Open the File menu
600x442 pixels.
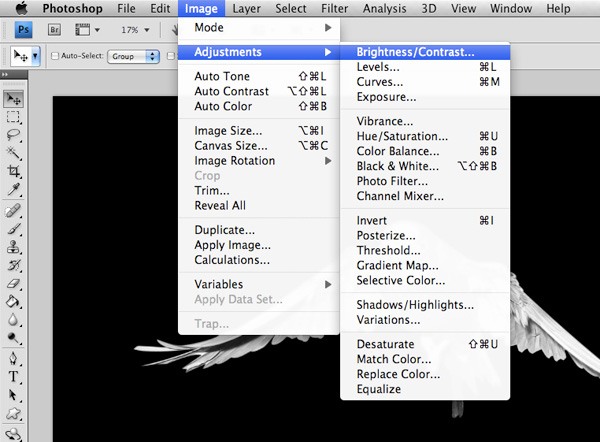(x=126, y=8)
